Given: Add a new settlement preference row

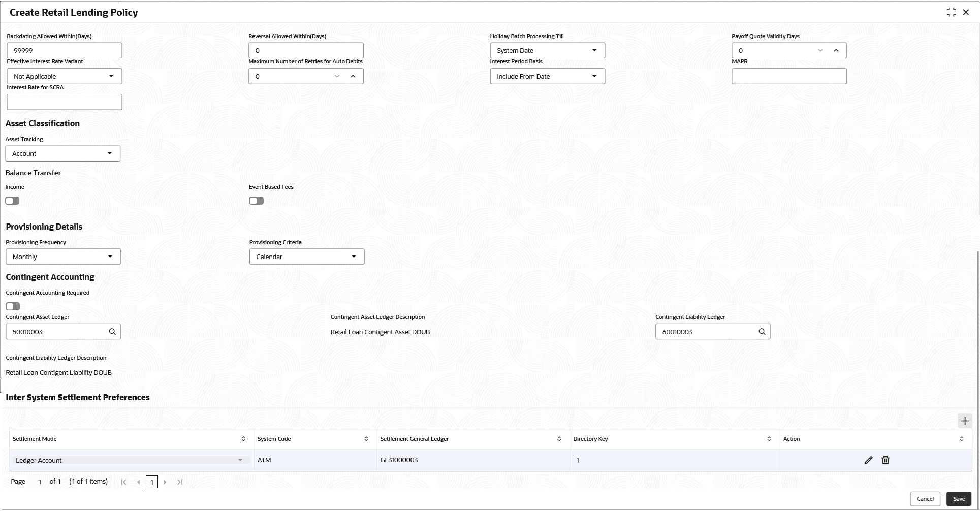Looking at the screenshot, I should point(964,421).
